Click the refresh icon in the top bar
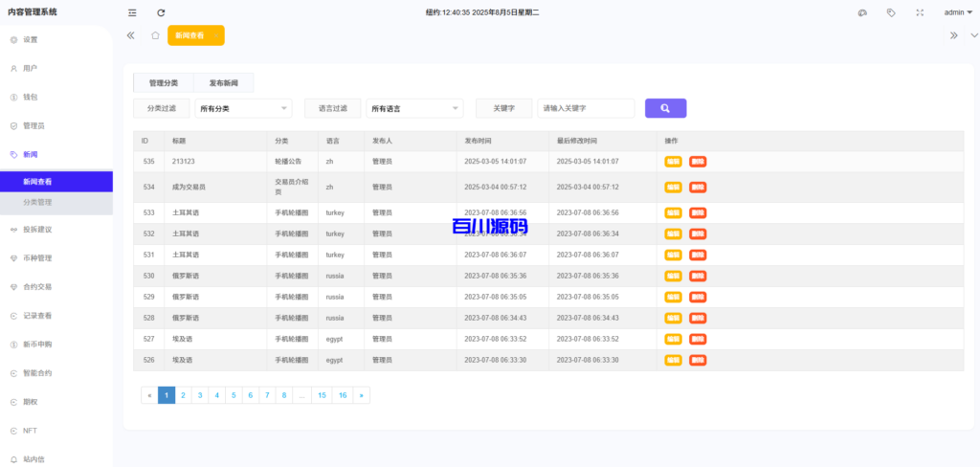The height and width of the screenshot is (467, 980). tap(161, 12)
